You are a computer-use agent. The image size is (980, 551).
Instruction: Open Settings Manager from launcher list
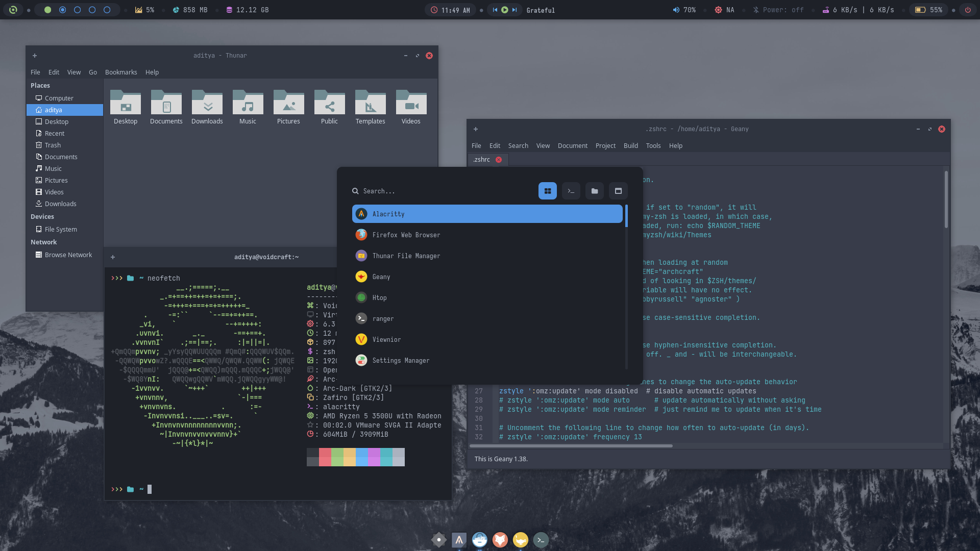click(400, 361)
